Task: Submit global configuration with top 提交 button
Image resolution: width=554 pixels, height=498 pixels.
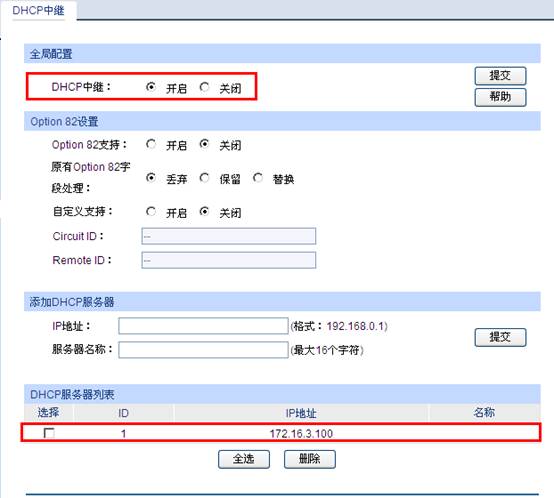Action: click(500, 76)
